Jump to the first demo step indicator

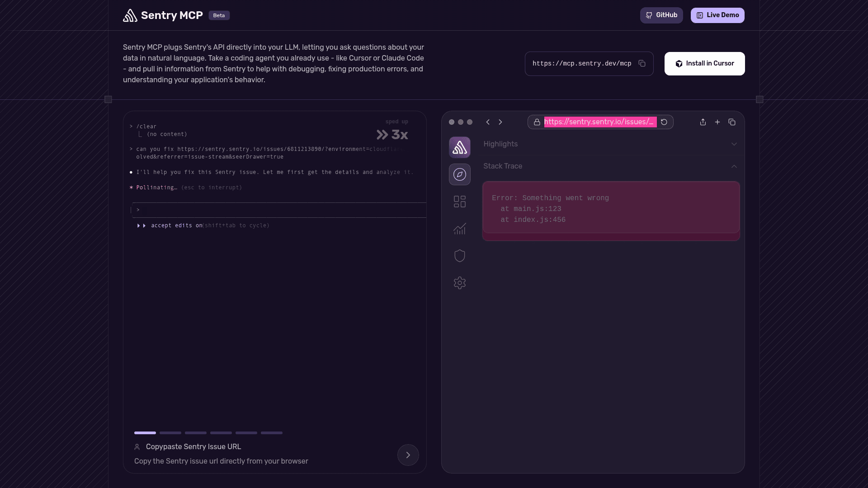coord(145,433)
